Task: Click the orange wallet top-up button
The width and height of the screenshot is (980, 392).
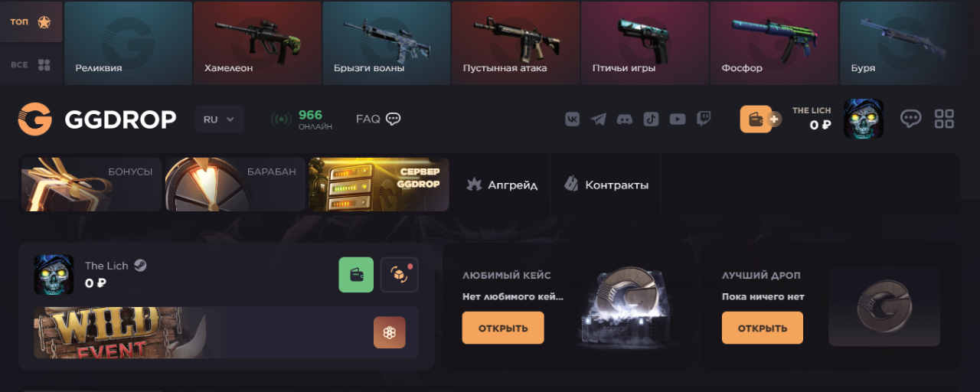Action: 756,119
